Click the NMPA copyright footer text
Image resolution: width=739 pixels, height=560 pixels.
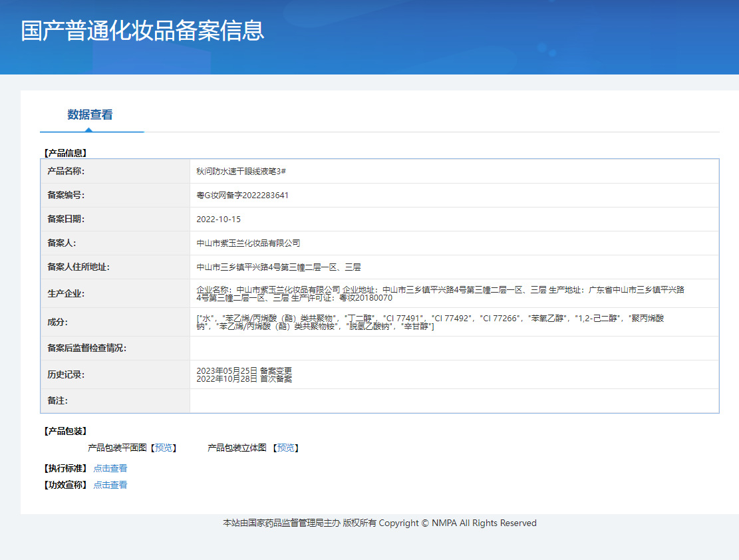[379, 523]
